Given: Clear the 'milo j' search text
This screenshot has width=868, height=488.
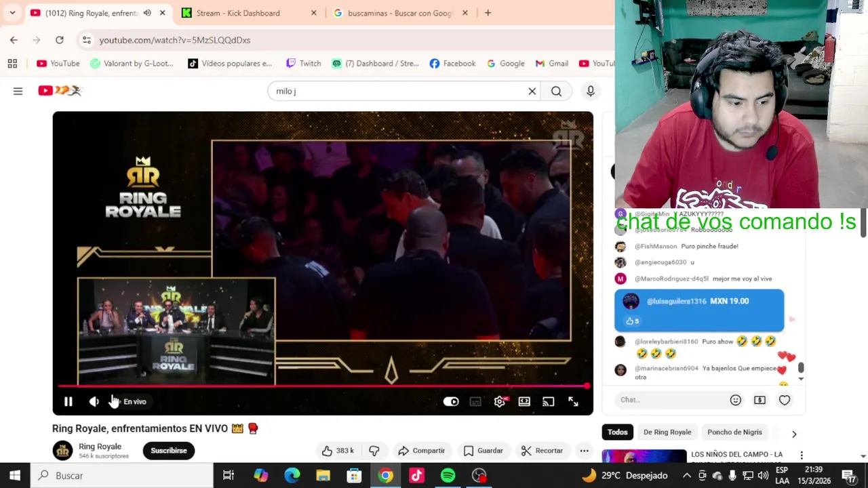Looking at the screenshot, I should [532, 91].
